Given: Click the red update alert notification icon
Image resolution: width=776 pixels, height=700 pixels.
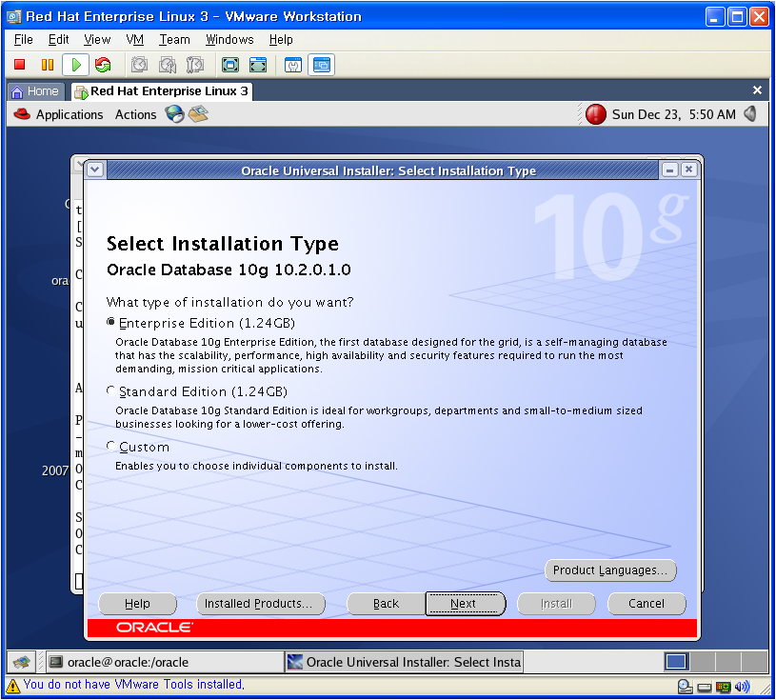Looking at the screenshot, I should [x=595, y=114].
